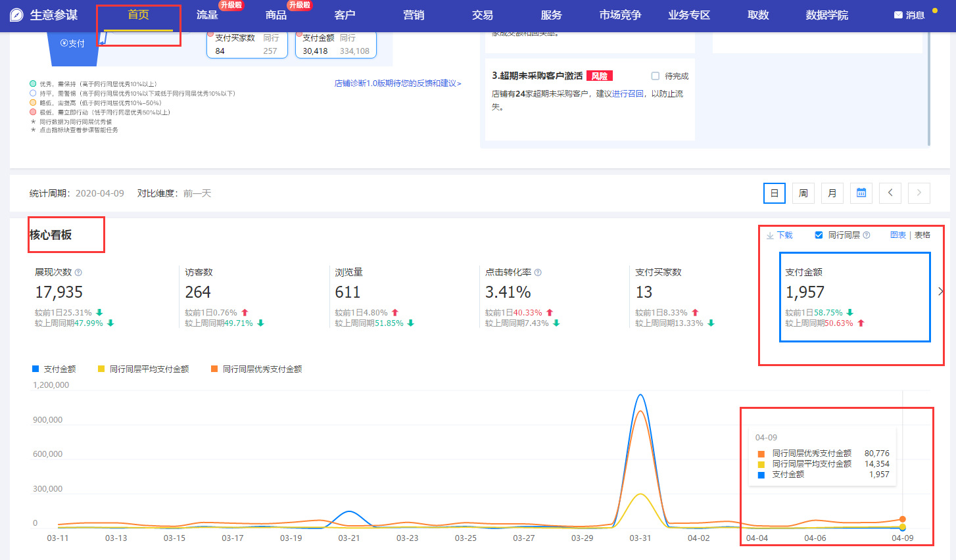Select the 支付金额 metric card
This screenshot has width=956, height=560.
point(855,297)
